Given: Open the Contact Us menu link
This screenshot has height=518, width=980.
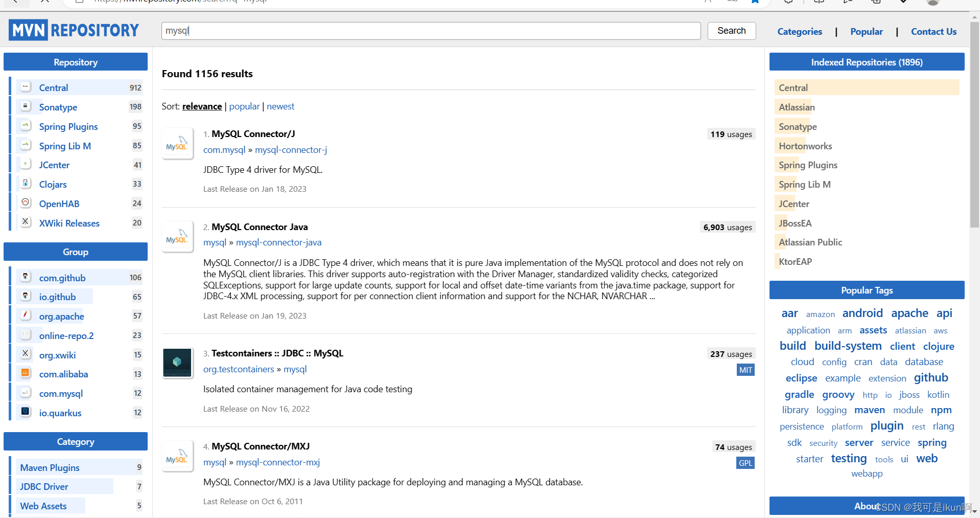Looking at the screenshot, I should [934, 32].
